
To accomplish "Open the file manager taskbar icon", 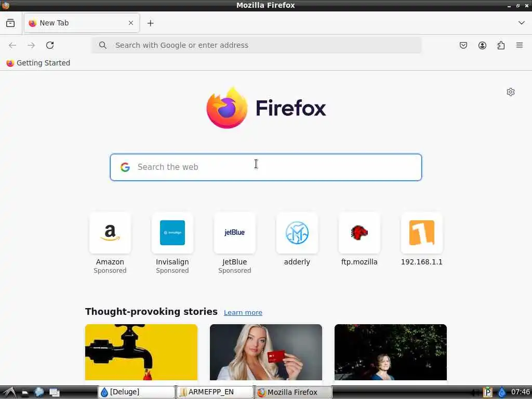I will point(25,393).
